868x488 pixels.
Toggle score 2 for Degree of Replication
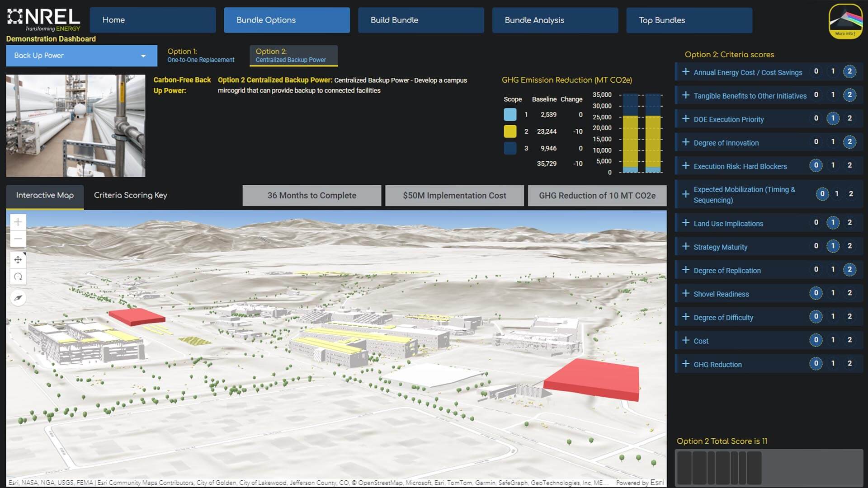point(850,270)
